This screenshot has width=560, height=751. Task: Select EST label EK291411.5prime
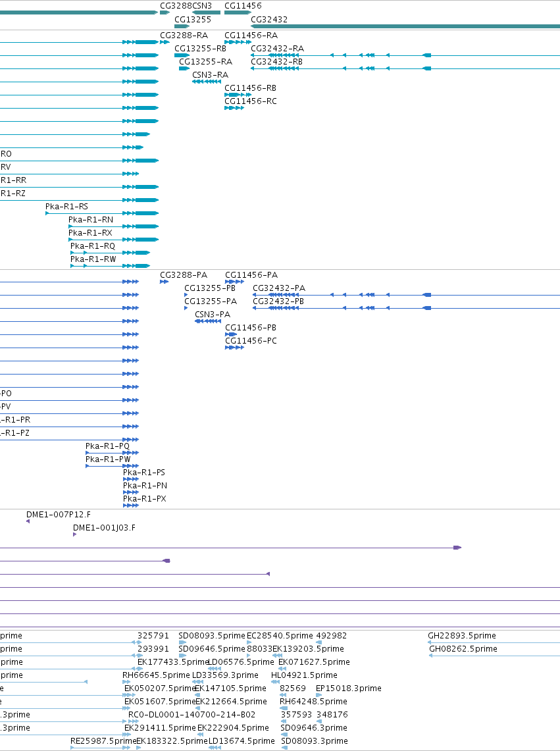point(160,728)
